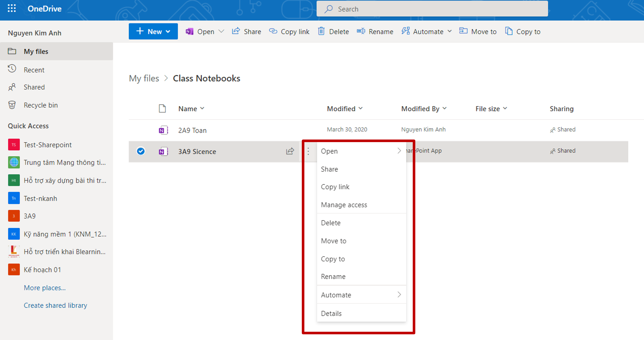Click share icon on 3A9 Sicence row
Screen dimensions: 644x340
click(x=290, y=151)
